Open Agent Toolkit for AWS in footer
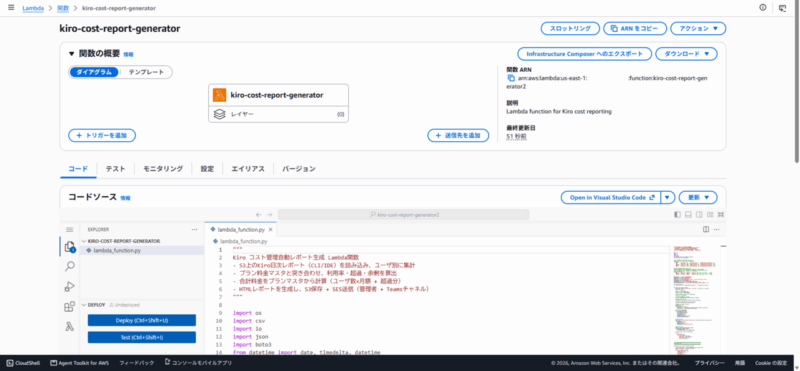800x371 pixels. 79,363
